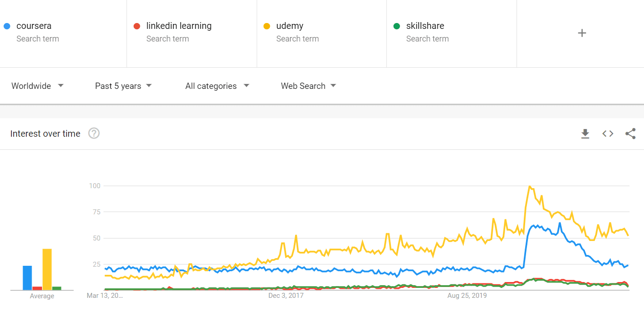This screenshot has height=324, width=644.
Task: Select the linkedin learning search term
Action: (179, 26)
